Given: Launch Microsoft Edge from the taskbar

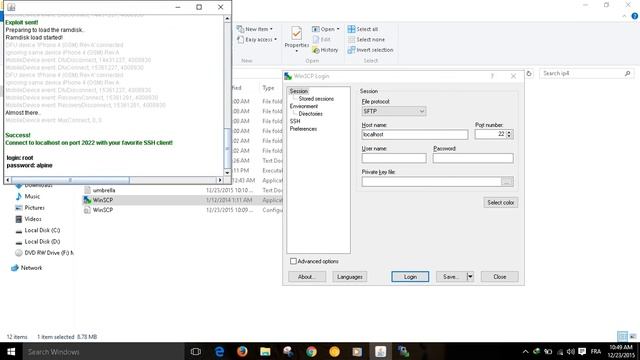Looking at the screenshot, I should [x=219, y=351].
